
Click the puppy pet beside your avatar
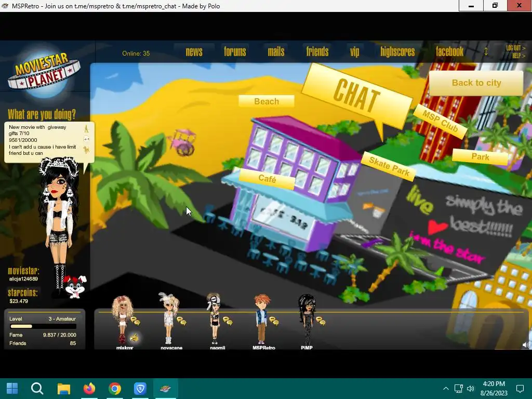click(76, 287)
